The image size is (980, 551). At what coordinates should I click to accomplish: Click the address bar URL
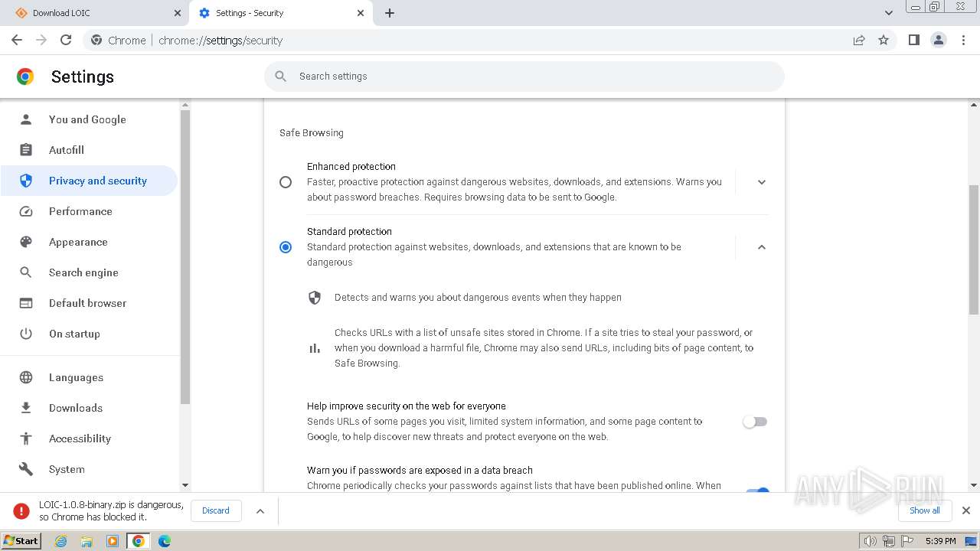click(x=220, y=41)
